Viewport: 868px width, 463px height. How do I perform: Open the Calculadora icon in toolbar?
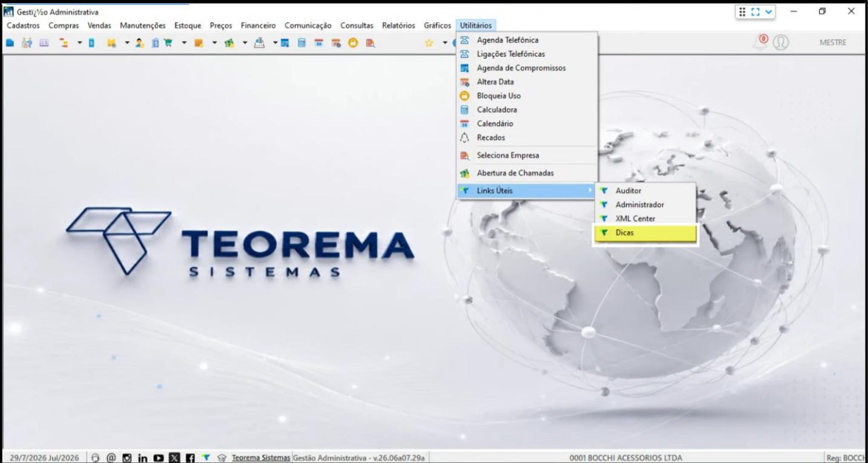click(301, 43)
